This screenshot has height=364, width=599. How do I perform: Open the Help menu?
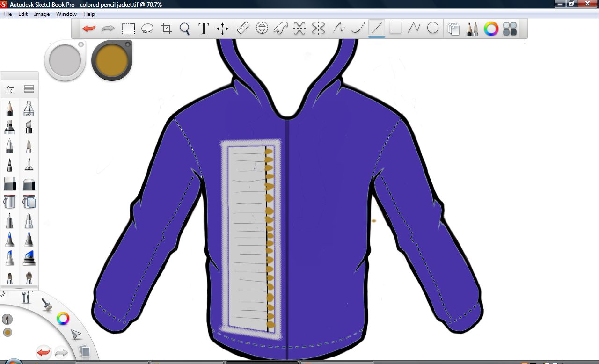click(89, 14)
